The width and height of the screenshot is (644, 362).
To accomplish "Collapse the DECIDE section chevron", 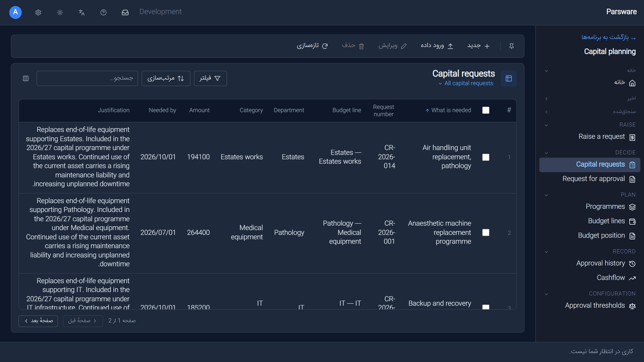I will point(546,153).
